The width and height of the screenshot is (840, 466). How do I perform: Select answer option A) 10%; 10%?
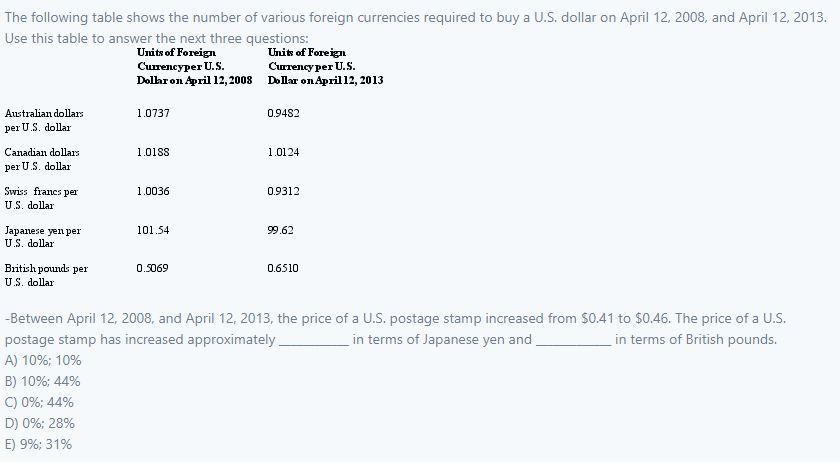click(x=43, y=360)
